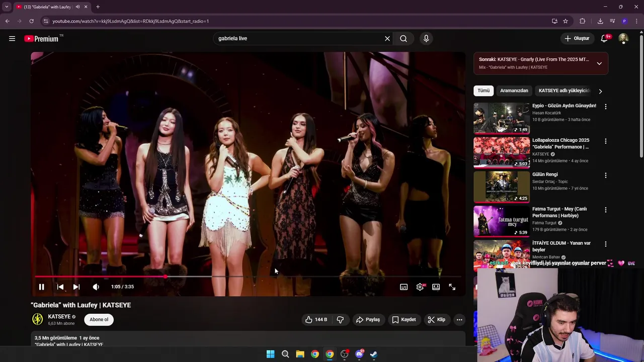
Task: Open İTFAİYE OLDUM Yanan var beyler title
Action: [561, 246]
